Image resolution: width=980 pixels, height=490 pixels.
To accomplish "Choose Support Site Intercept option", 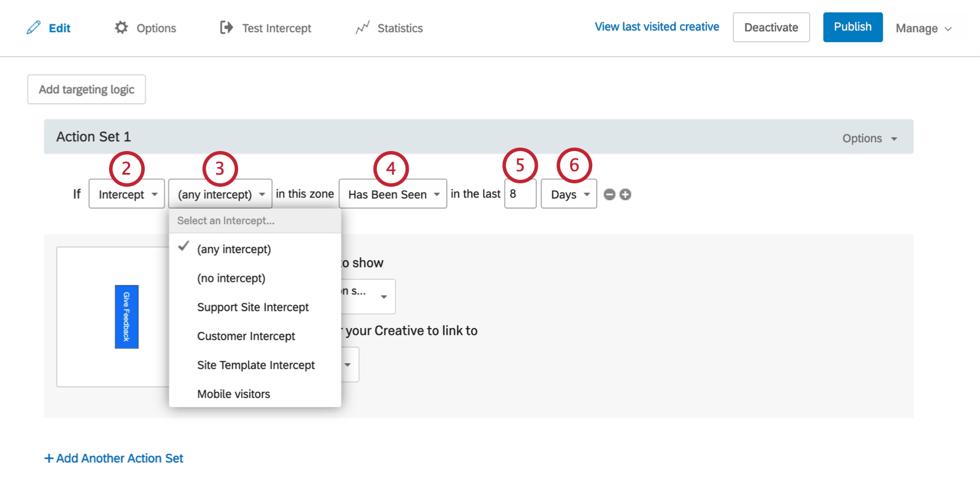I will point(252,307).
